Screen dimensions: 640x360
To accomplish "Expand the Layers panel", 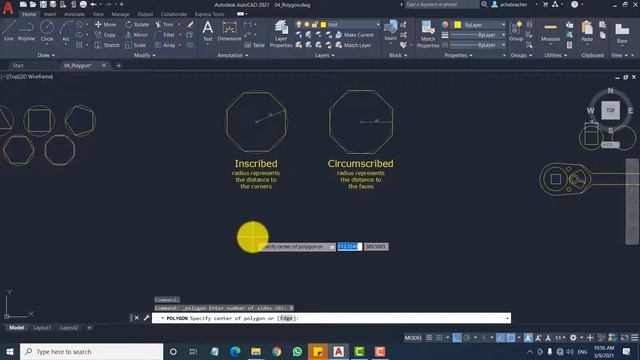I will click(x=324, y=55).
